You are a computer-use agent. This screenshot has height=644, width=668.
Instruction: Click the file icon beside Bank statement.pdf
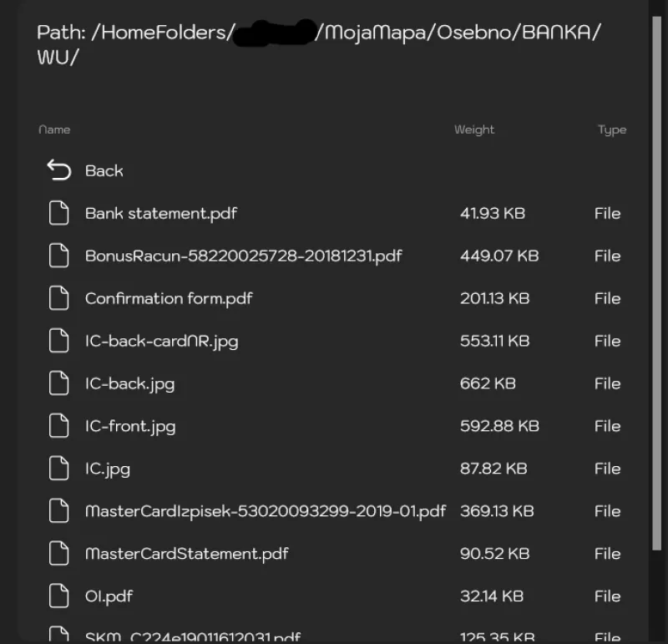point(58,213)
